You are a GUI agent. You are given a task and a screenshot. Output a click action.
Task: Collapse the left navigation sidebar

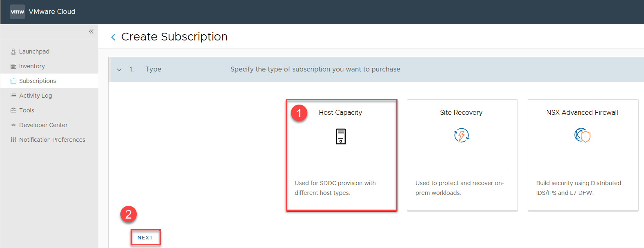tap(91, 31)
